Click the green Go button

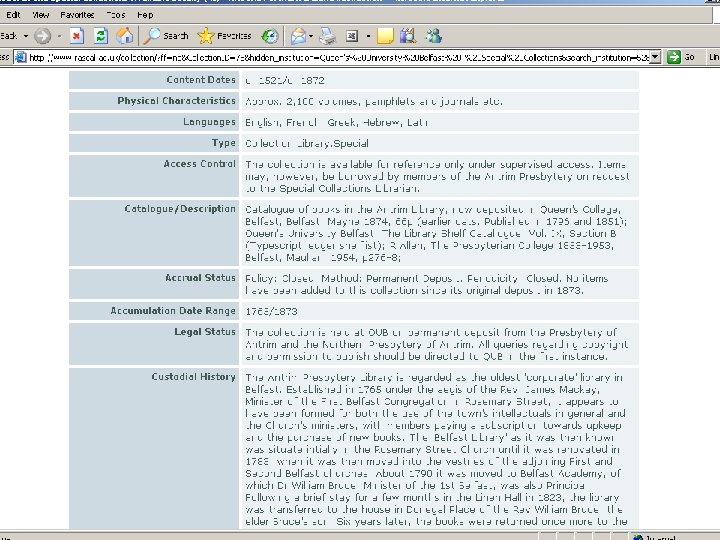point(681,57)
